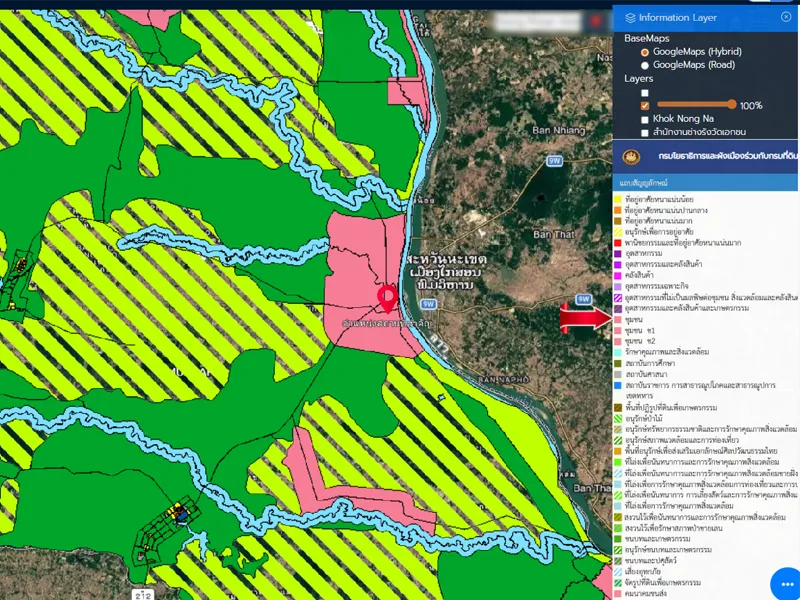This screenshot has height=600, width=800.
Task: Click the 9W highway shield near Ban Nhiang
Action: click(x=553, y=159)
